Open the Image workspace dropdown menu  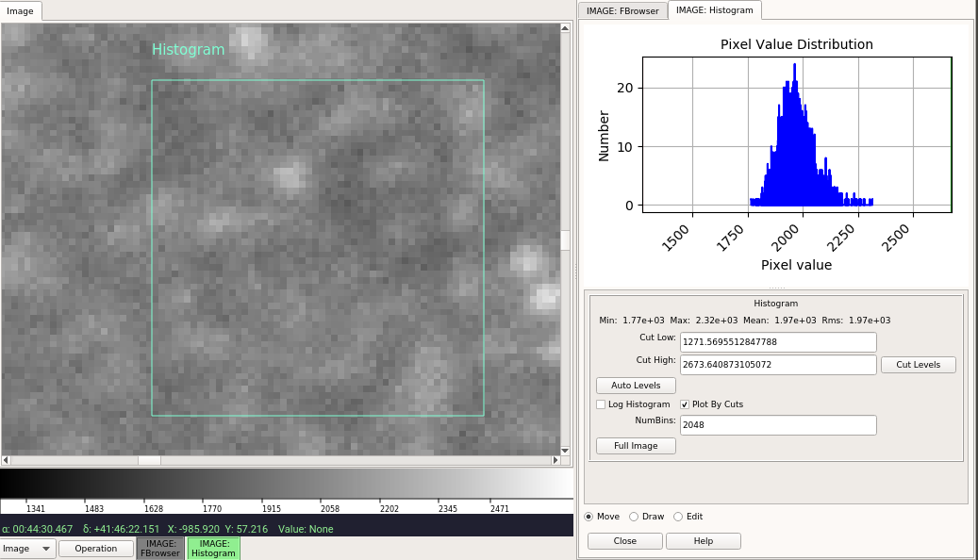click(x=27, y=549)
